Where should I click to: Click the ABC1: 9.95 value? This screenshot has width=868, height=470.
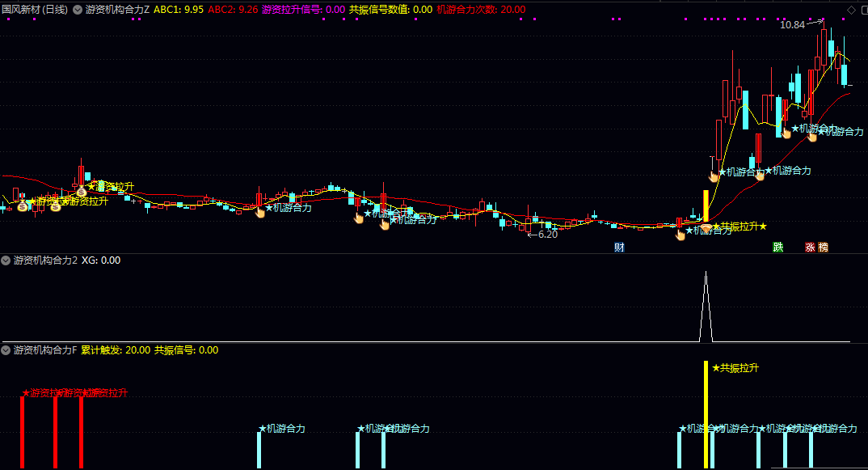179,10
